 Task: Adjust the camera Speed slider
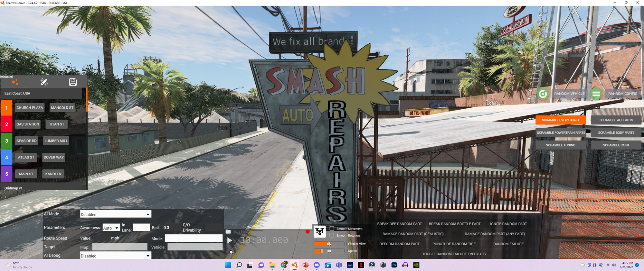329,251
